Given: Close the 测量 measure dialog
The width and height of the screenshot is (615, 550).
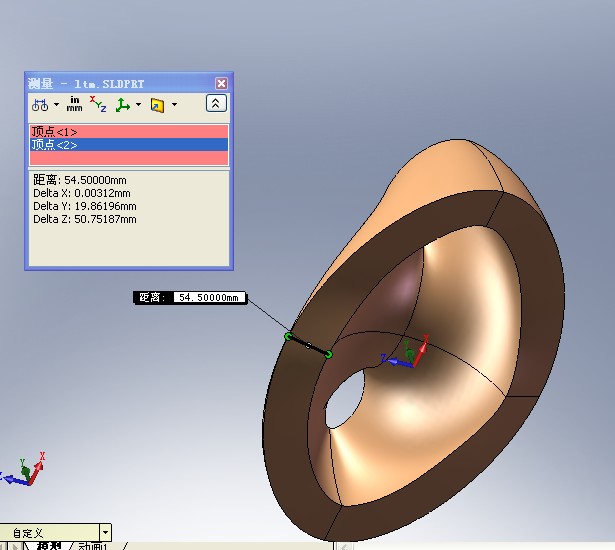Looking at the screenshot, I should 221,83.
